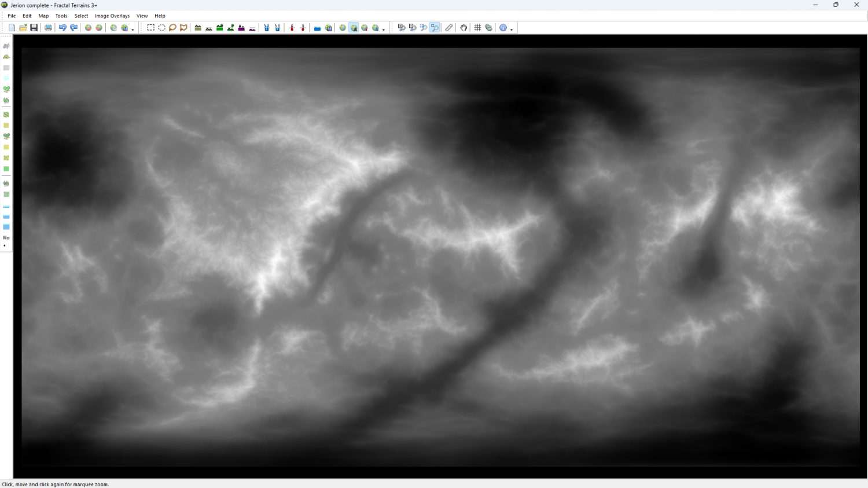Screen dimensions: 868x488
Task: Expand dropdown next to world settings icon
Action: tap(133, 29)
